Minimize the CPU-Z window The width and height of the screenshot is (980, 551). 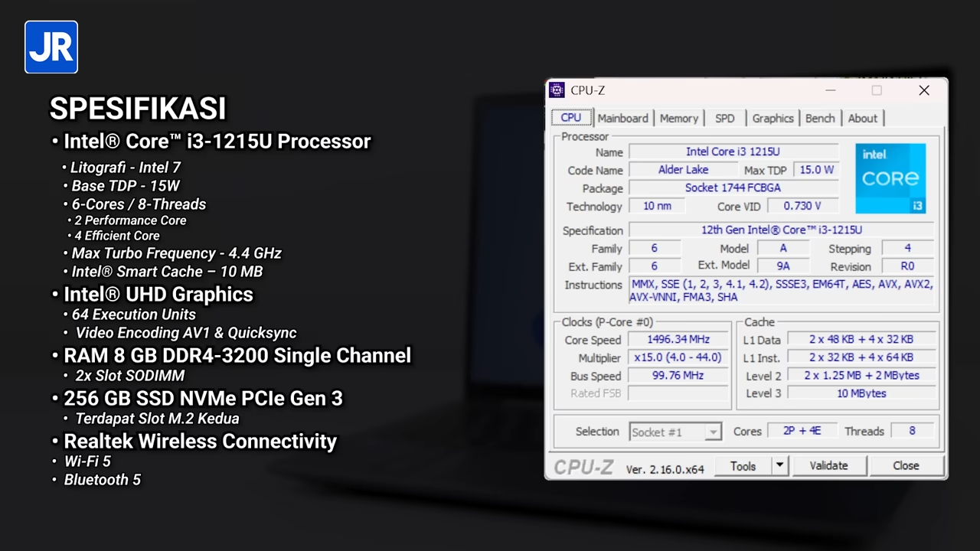tap(829, 90)
